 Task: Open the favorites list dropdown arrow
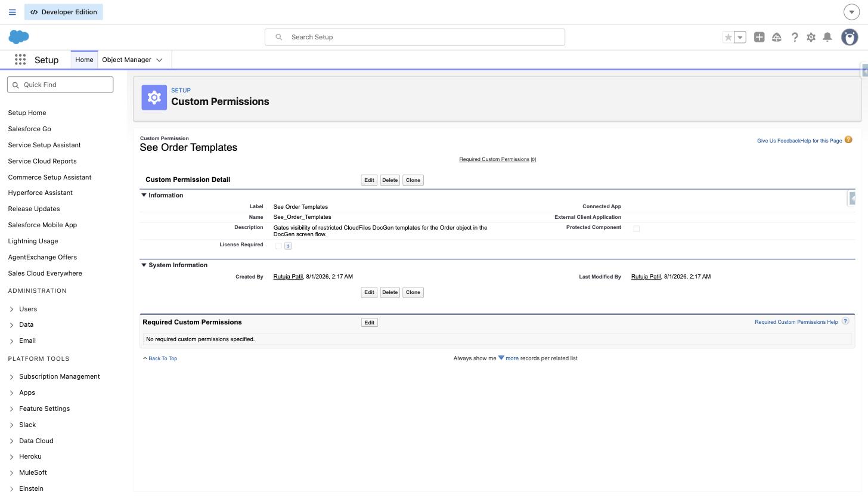[740, 37]
